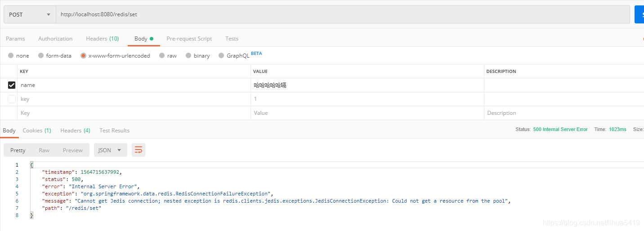Select the request Body tab
Image resolution: width=644 pixels, height=231 pixels.
click(144, 39)
